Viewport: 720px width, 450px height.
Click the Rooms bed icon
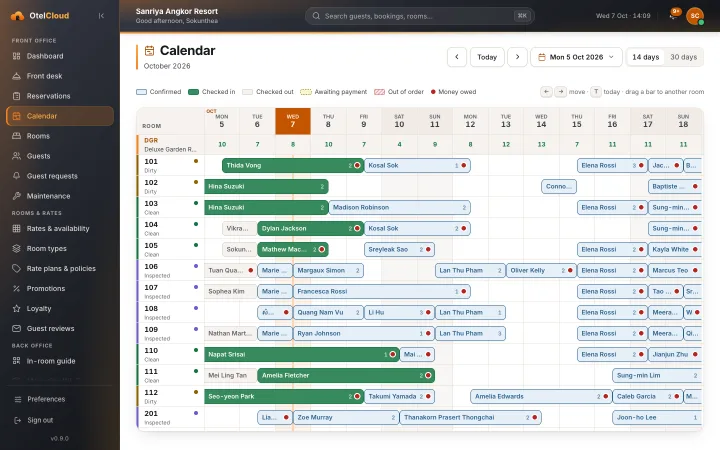(17, 136)
